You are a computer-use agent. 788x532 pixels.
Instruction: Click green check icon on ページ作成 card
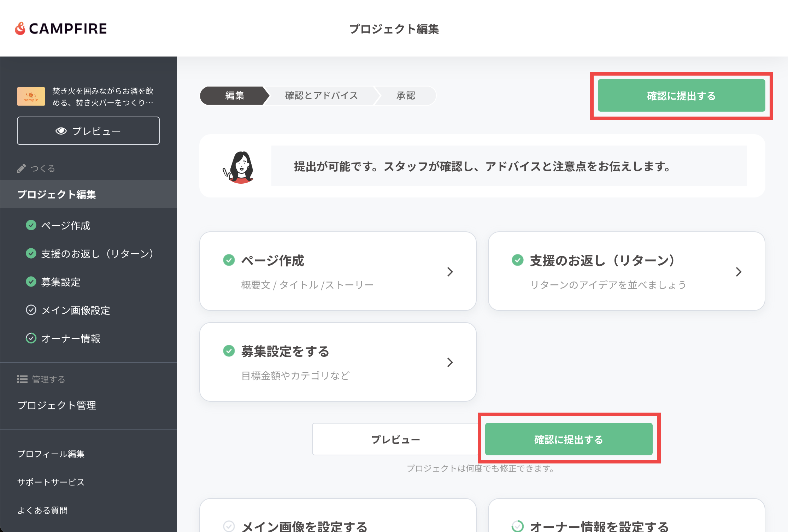pos(229,260)
